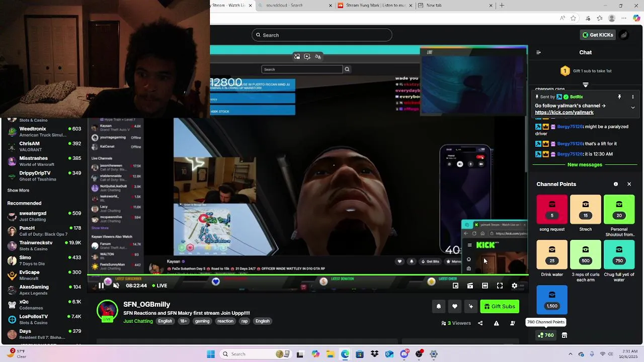This screenshot has width=644, height=362.
Task: Enter fullscreen mode in the player
Action: click(x=500, y=286)
